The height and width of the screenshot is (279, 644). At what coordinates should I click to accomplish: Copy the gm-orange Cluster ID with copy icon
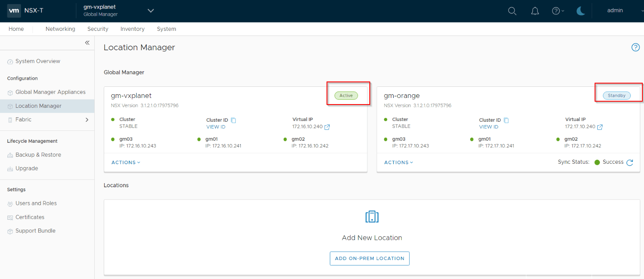click(506, 120)
